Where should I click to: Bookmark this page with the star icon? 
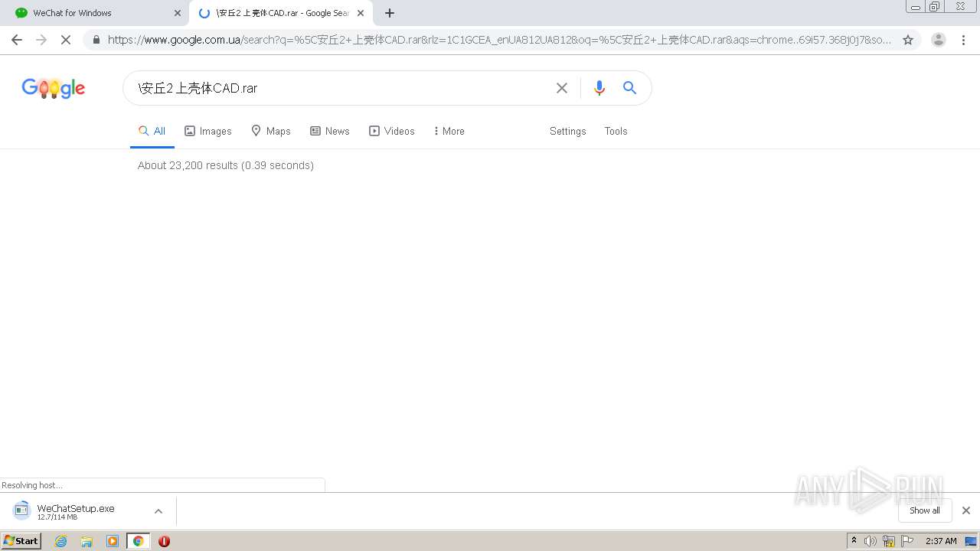pyautogui.click(x=908, y=40)
